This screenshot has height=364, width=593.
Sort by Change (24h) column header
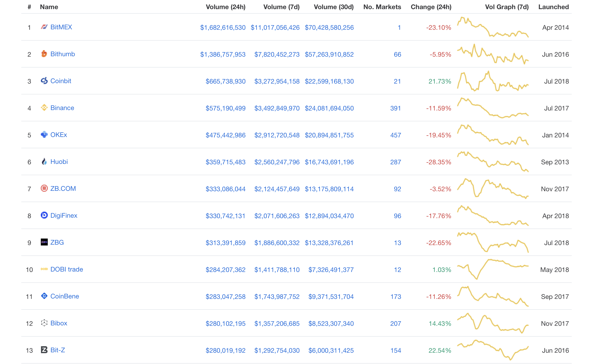(x=431, y=7)
